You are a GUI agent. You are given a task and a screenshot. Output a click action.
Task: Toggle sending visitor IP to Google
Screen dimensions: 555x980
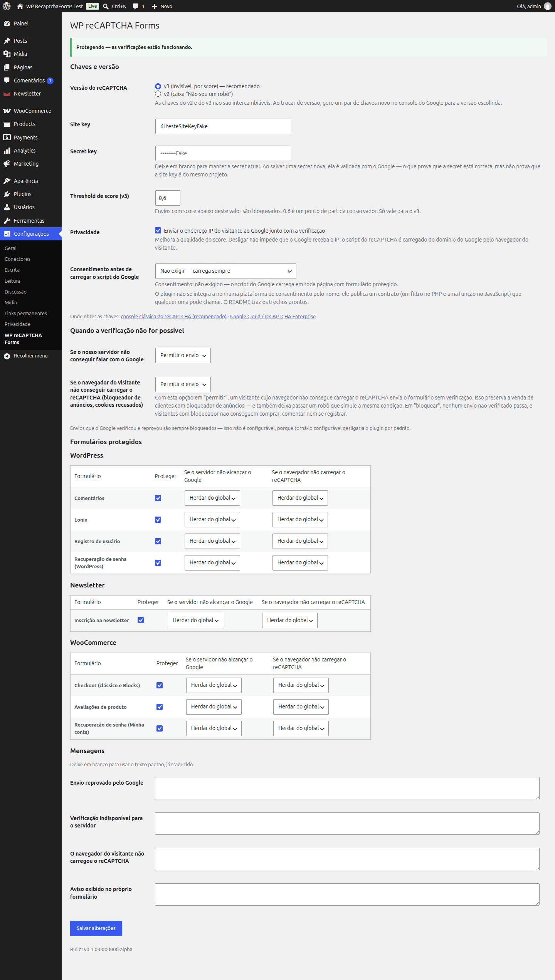pyautogui.click(x=158, y=230)
